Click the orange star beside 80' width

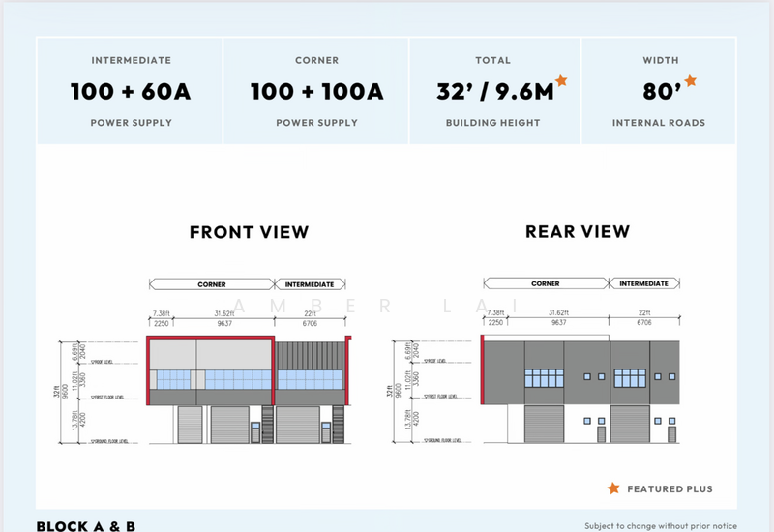(x=690, y=81)
